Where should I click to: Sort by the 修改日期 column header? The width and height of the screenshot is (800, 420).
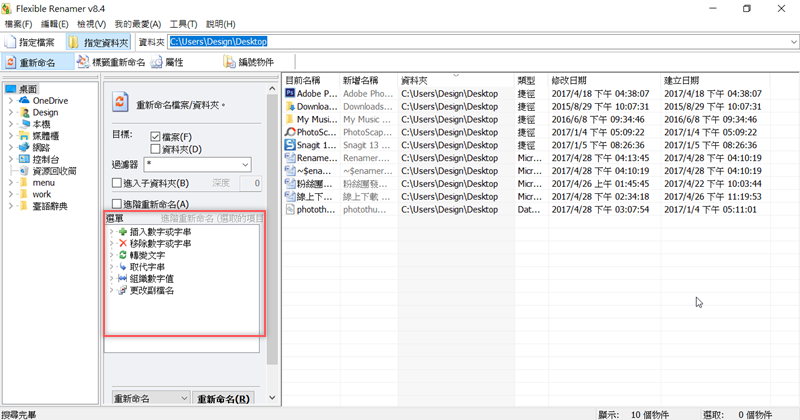tap(604, 80)
